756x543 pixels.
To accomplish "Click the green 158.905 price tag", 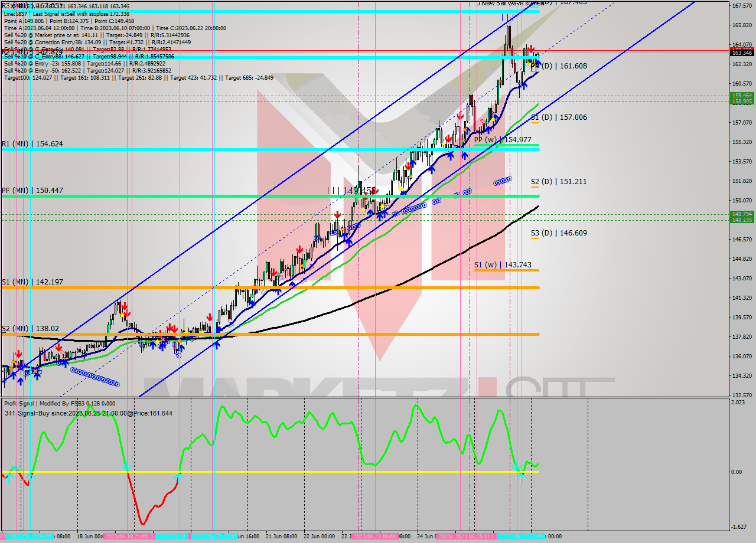I will tap(742, 102).
